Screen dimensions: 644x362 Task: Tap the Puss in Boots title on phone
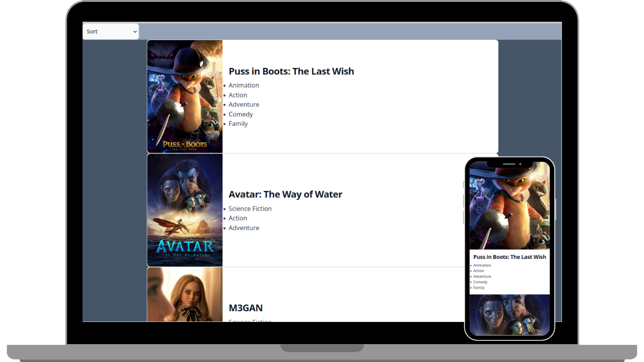coord(509,257)
